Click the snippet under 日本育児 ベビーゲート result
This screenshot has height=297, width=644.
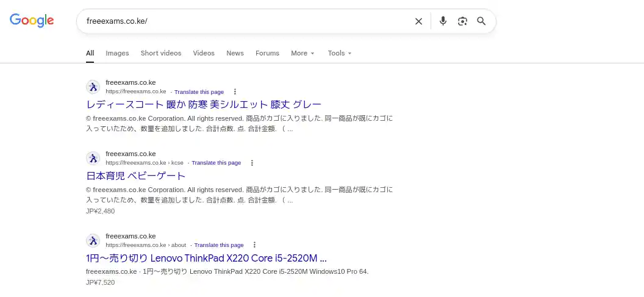coord(240,195)
